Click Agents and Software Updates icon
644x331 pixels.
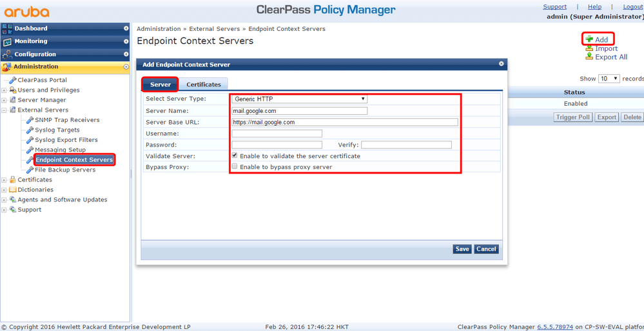coord(13,199)
